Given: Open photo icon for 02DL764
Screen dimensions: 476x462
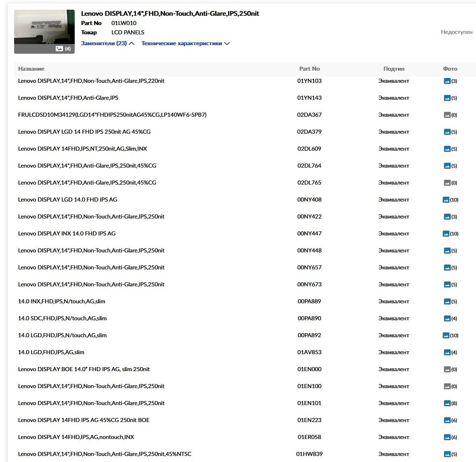Looking at the screenshot, I should click(x=447, y=166).
